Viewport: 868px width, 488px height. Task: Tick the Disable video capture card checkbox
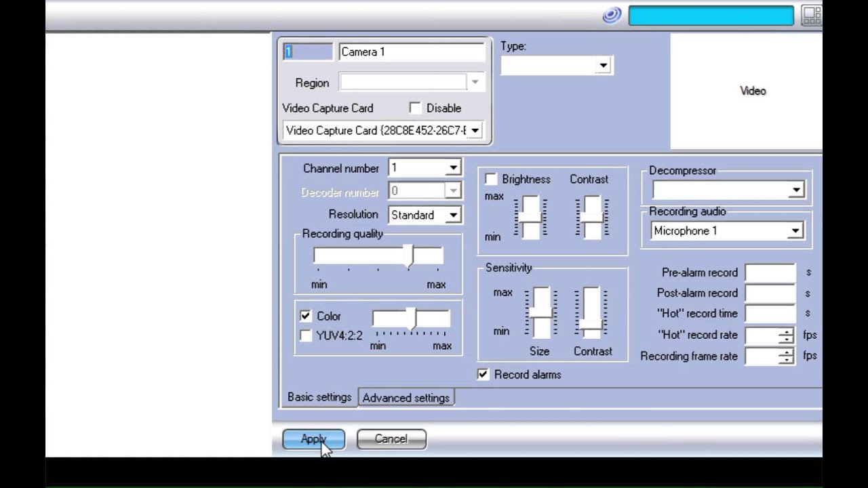point(415,108)
